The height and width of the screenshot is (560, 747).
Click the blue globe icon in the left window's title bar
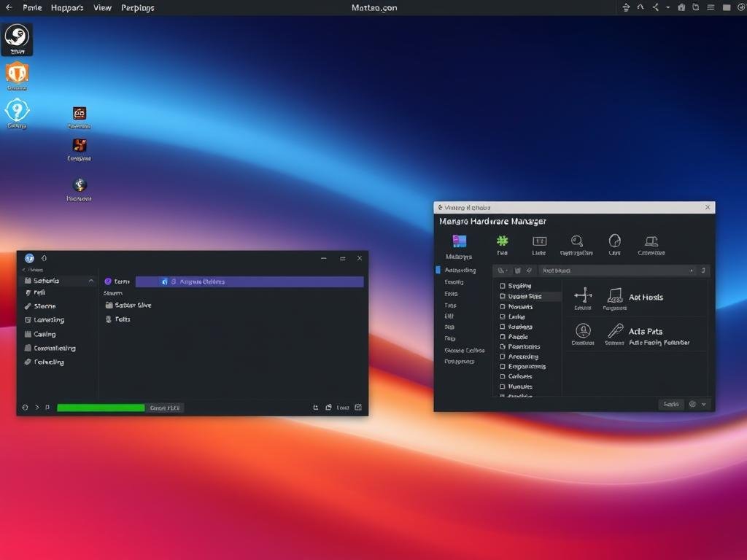point(29,258)
